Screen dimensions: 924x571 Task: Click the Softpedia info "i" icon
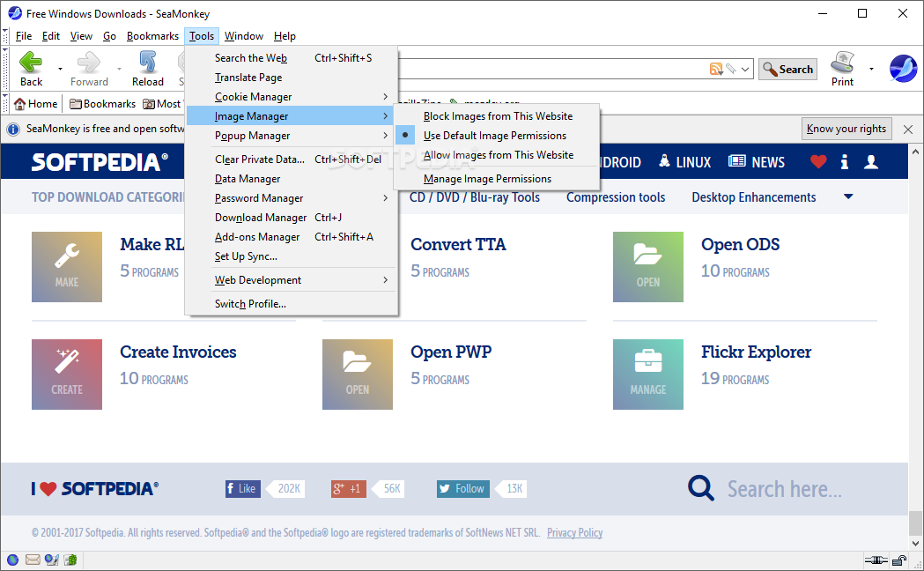point(845,161)
